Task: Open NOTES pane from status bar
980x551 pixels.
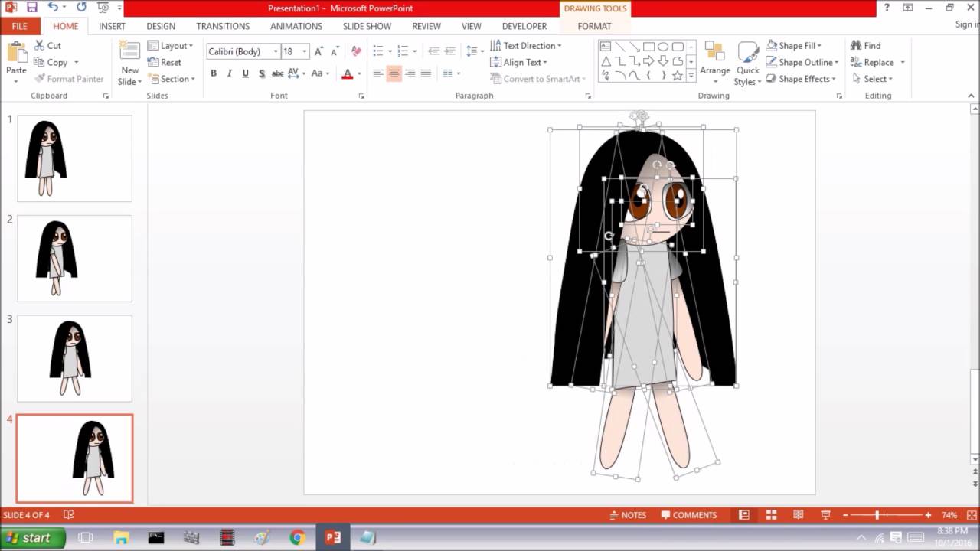Action: point(627,515)
